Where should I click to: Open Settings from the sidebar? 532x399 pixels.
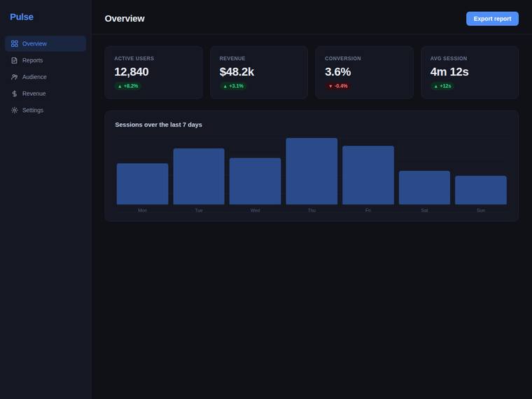coord(45,111)
